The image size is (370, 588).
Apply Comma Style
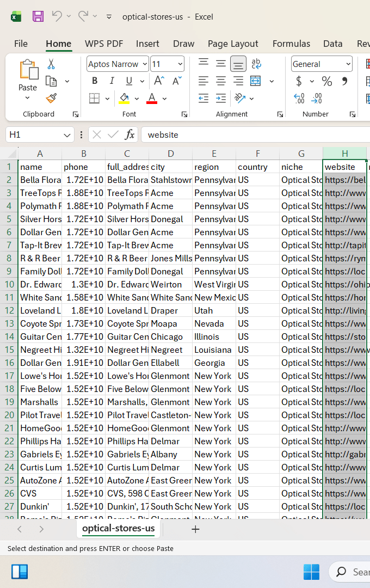pyautogui.click(x=344, y=81)
